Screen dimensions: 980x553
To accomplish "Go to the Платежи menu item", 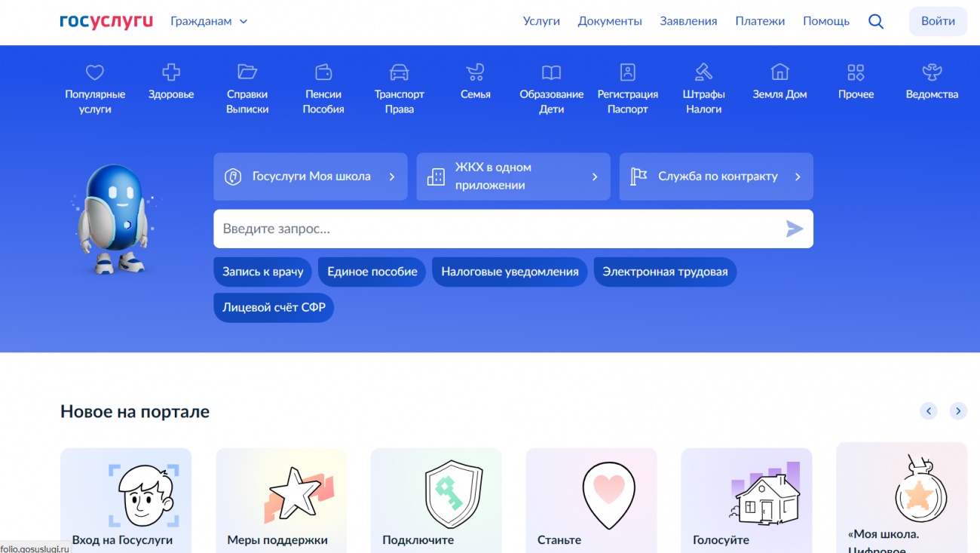I will [760, 21].
